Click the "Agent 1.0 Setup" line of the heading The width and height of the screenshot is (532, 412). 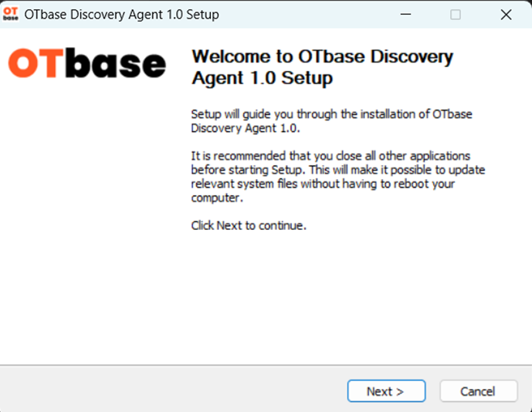[262, 78]
